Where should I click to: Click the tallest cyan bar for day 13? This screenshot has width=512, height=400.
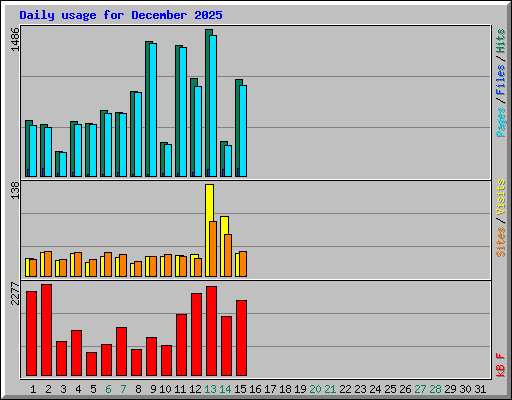click(213, 106)
